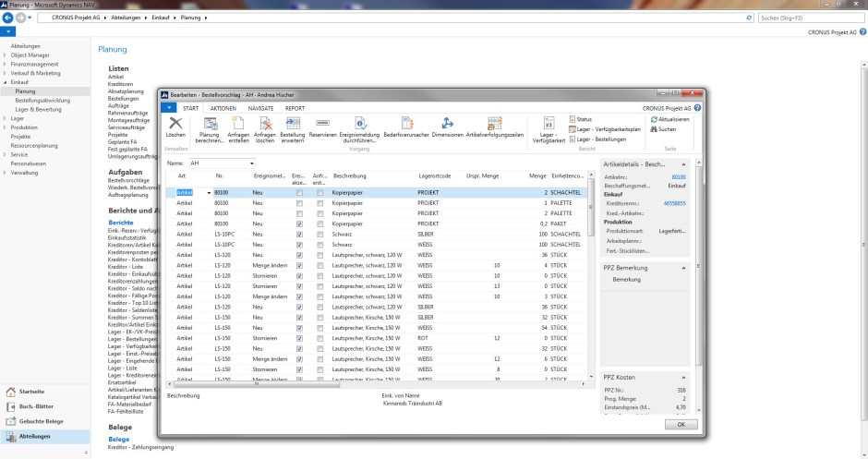Open the Name AH dropdown
Image resolution: width=868 pixels, height=459 pixels.
[252, 163]
